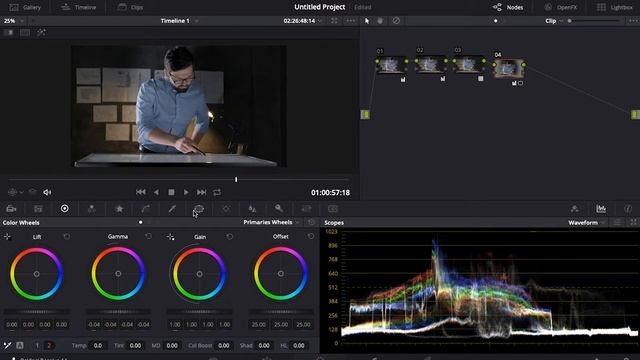The width and height of the screenshot is (640, 360).
Task: Open the Scopes palette icon
Action: point(601,209)
